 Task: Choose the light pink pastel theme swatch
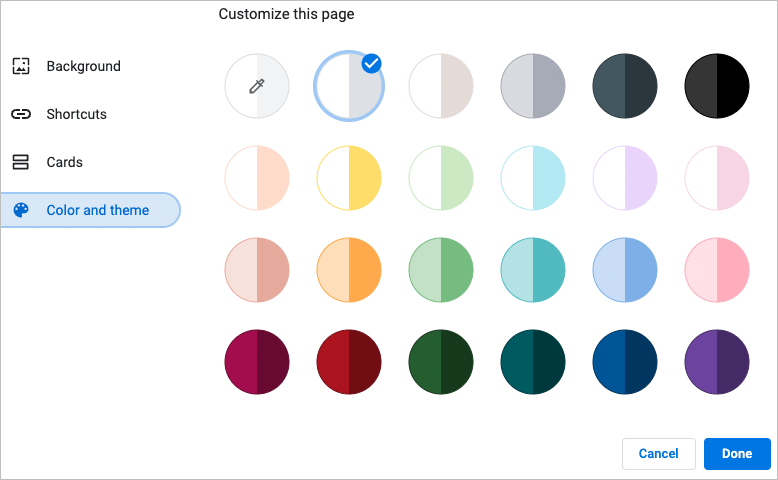[717, 179]
